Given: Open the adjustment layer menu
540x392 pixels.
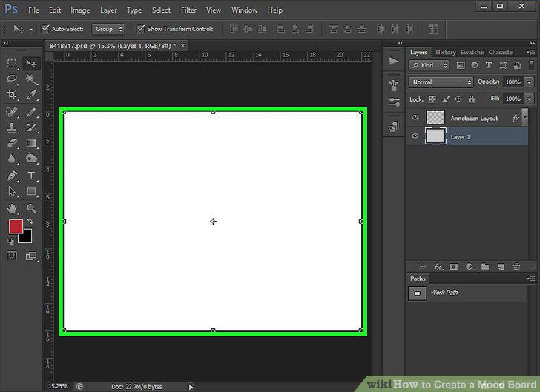Looking at the screenshot, I should click(x=470, y=267).
